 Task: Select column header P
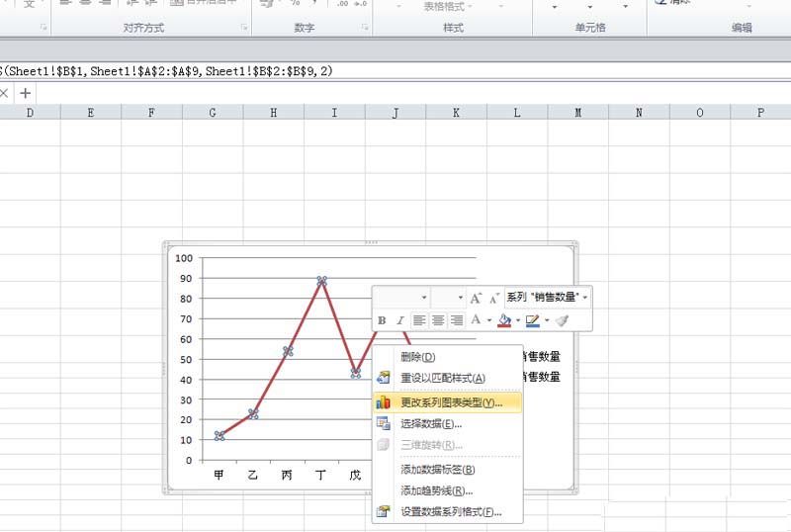point(760,113)
